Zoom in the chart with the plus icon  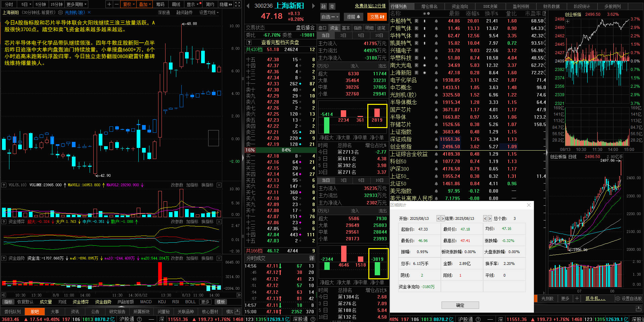109,4
